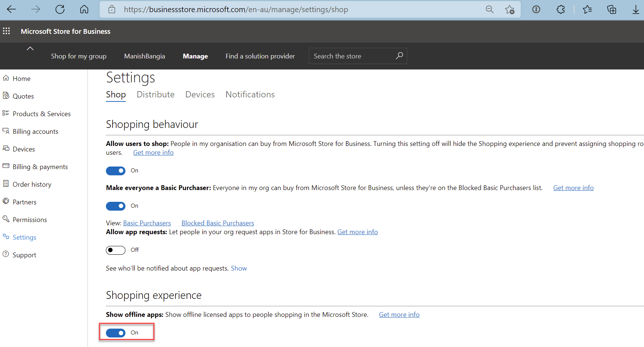
Task: Select Products & Services from the sidebar
Action: 42,114
